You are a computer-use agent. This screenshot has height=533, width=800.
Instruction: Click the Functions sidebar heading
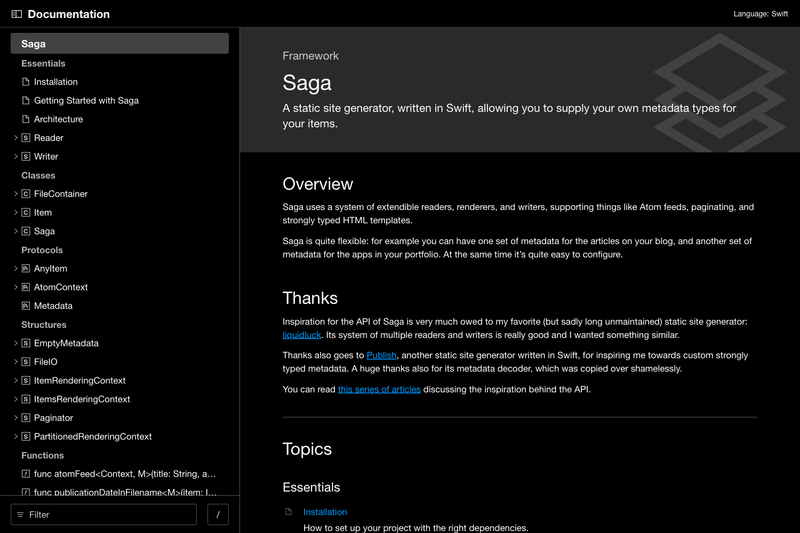click(x=42, y=455)
